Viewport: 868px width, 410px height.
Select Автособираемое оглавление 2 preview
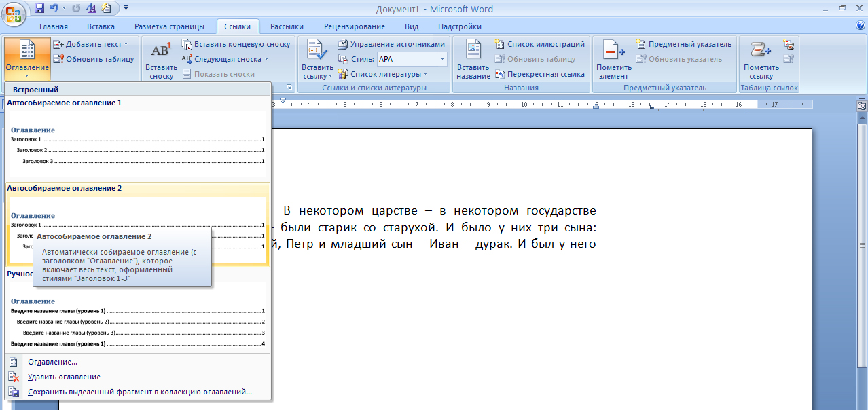[x=137, y=224]
